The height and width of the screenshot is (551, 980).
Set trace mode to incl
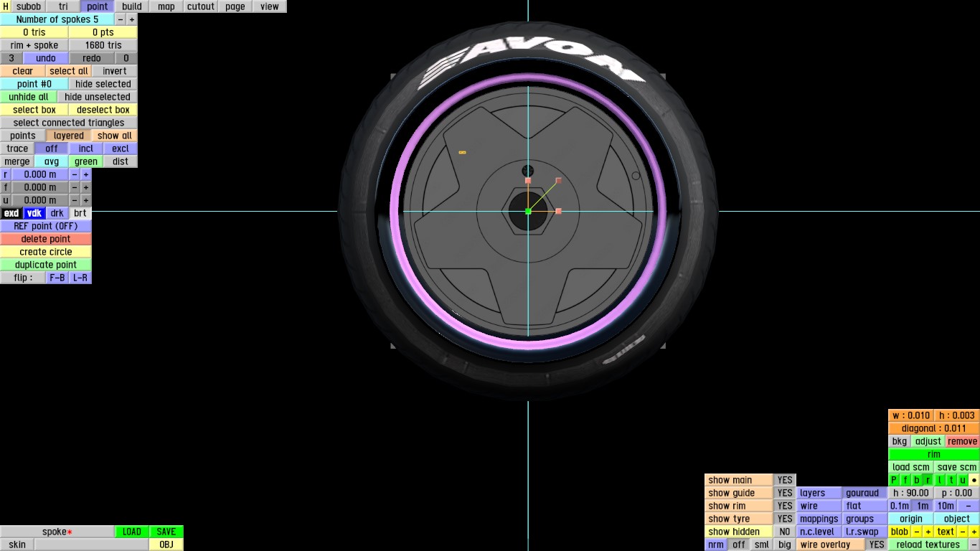click(x=86, y=149)
